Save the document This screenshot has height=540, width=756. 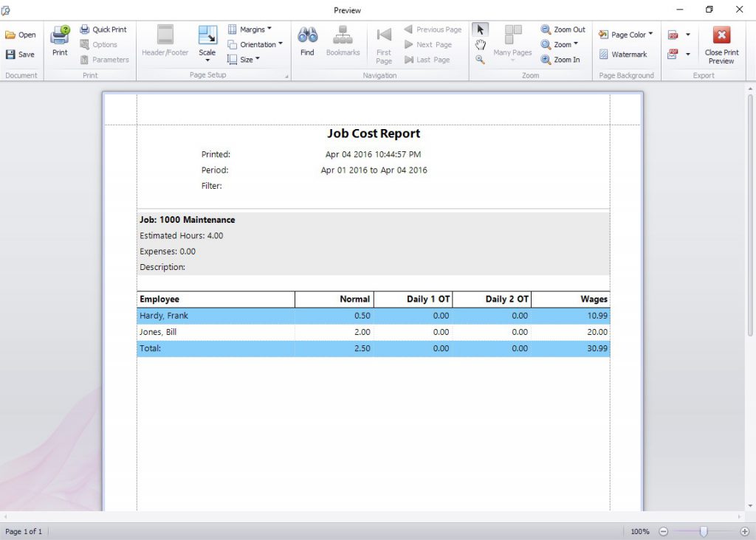[21, 55]
